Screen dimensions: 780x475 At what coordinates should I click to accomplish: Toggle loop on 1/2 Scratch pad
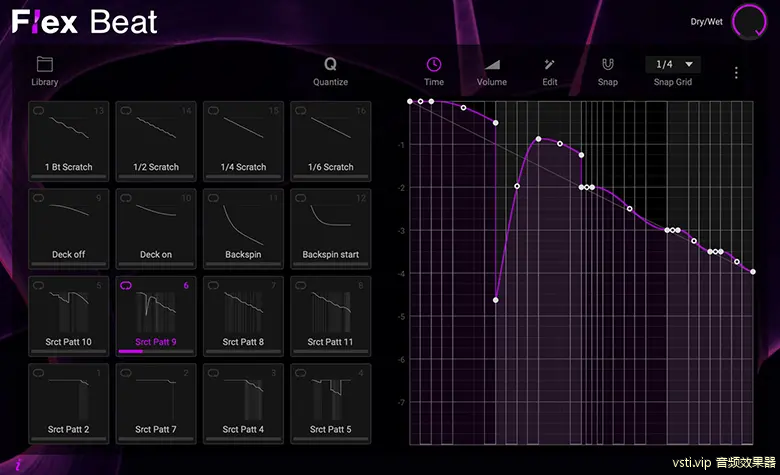[126, 110]
